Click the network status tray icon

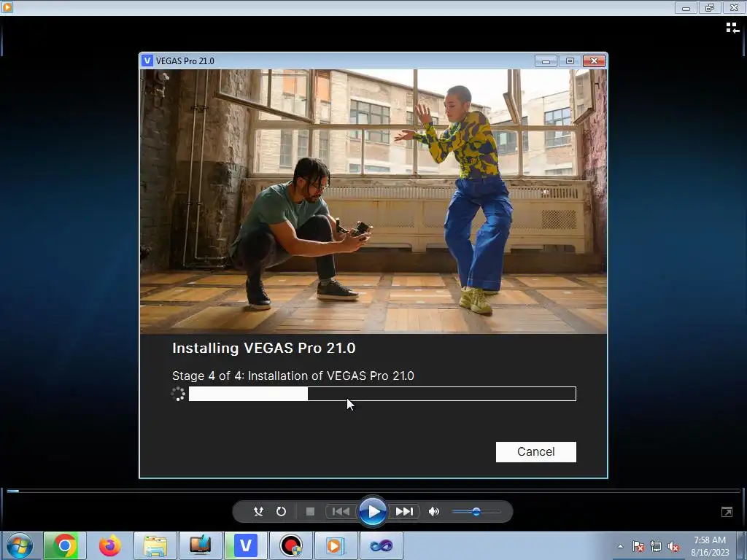click(x=656, y=546)
